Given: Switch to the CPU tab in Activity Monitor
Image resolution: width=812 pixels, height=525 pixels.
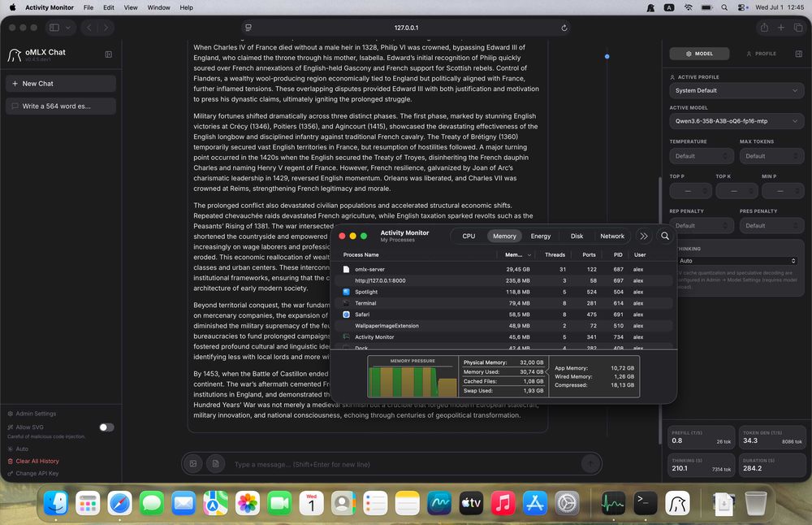Looking at the screenshot, I should point(469,236).
